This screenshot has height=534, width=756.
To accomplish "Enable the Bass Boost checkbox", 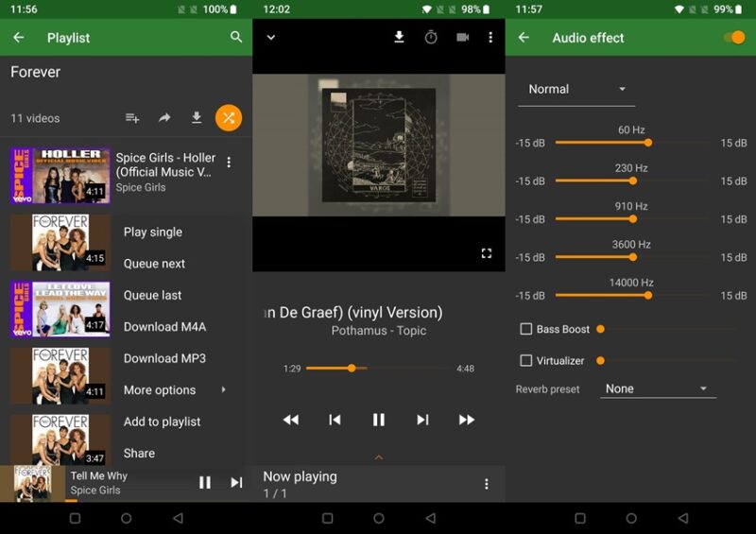I will tap(526, 329).
